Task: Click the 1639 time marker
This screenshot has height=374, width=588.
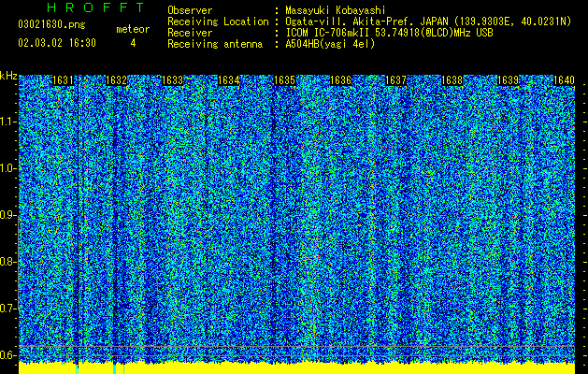Action: [508, 80]
